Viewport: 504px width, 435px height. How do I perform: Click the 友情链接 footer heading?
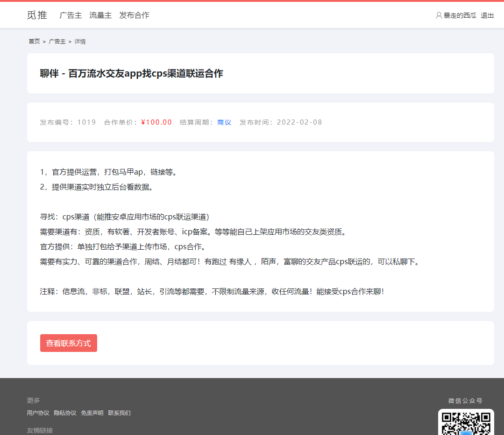[x=40, y=430]
